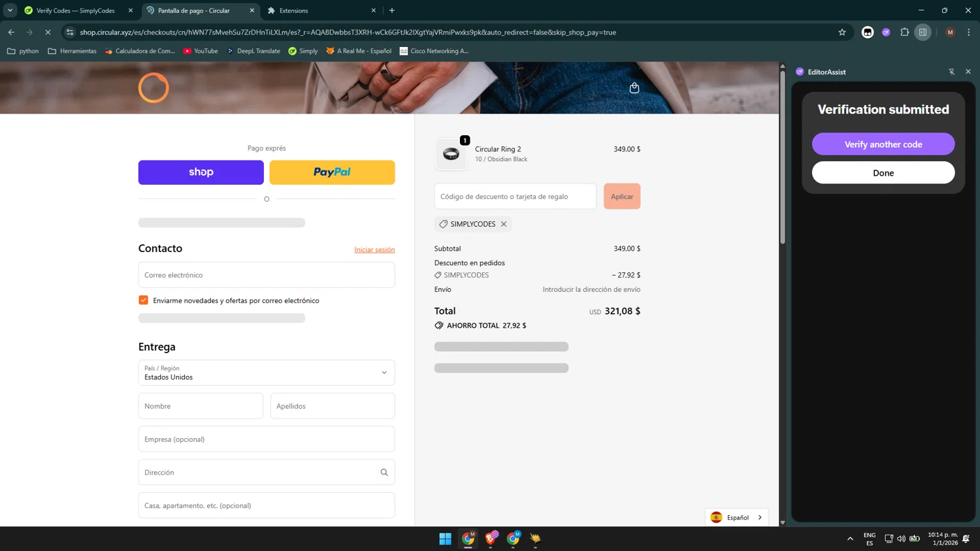The image size is (980, 551).
Task: Click the Circular orange ring logo
Action: [x=154, y=87]
